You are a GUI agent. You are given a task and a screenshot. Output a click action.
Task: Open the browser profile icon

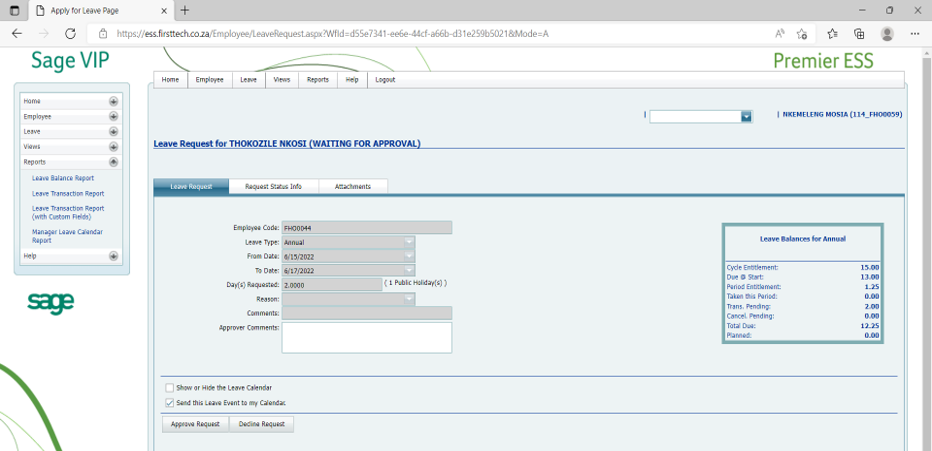coord(887,33)
